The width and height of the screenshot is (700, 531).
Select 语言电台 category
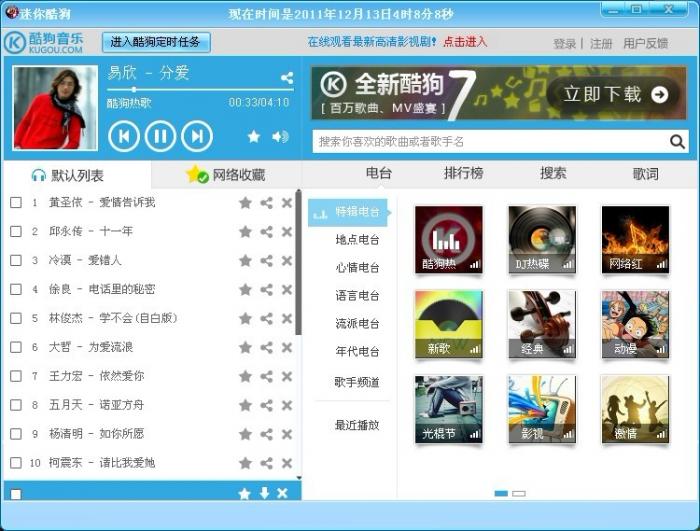tap(357, 295)
